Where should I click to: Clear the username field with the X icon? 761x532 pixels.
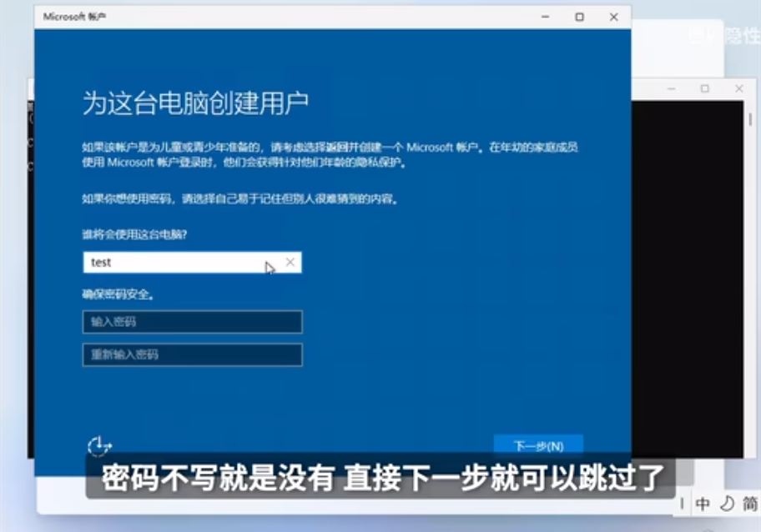(x=290, y=262)
